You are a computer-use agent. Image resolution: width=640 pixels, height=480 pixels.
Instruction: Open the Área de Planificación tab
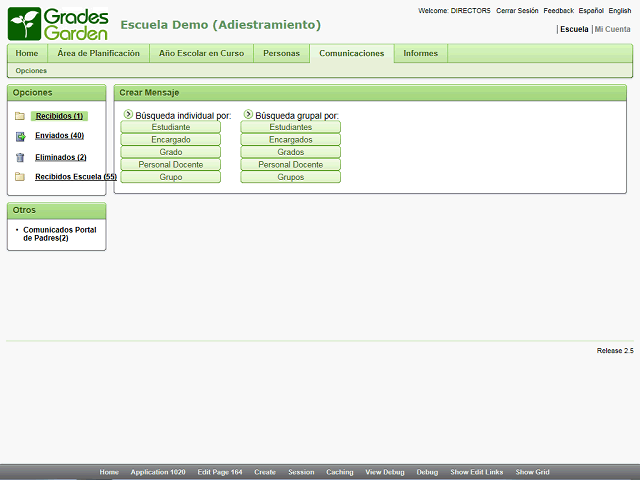(98, 54)
